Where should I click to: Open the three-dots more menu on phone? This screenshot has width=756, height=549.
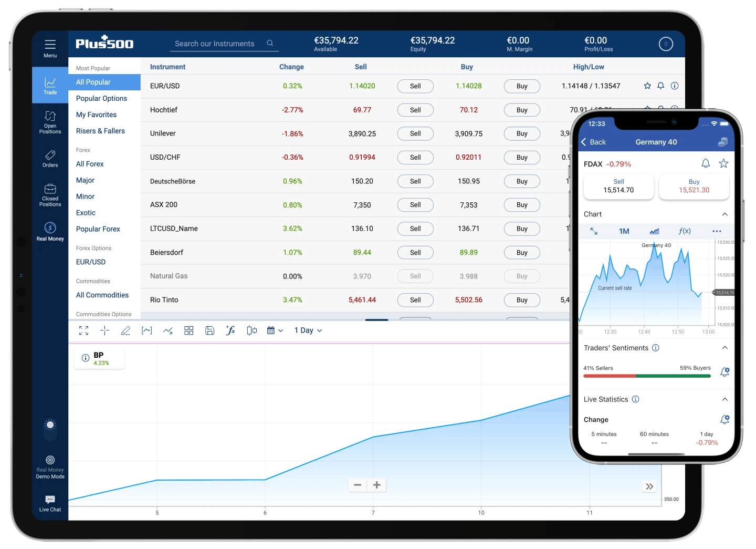click(717, 231)
